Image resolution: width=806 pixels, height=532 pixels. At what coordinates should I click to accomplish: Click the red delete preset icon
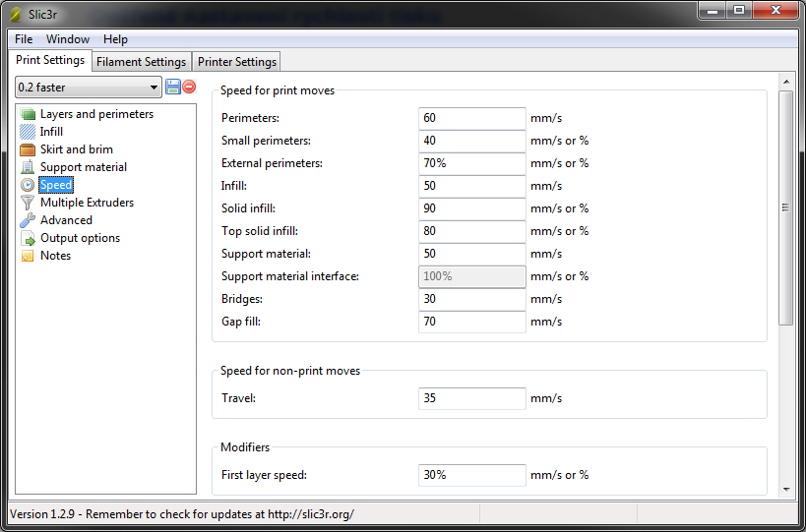[189, 87]
